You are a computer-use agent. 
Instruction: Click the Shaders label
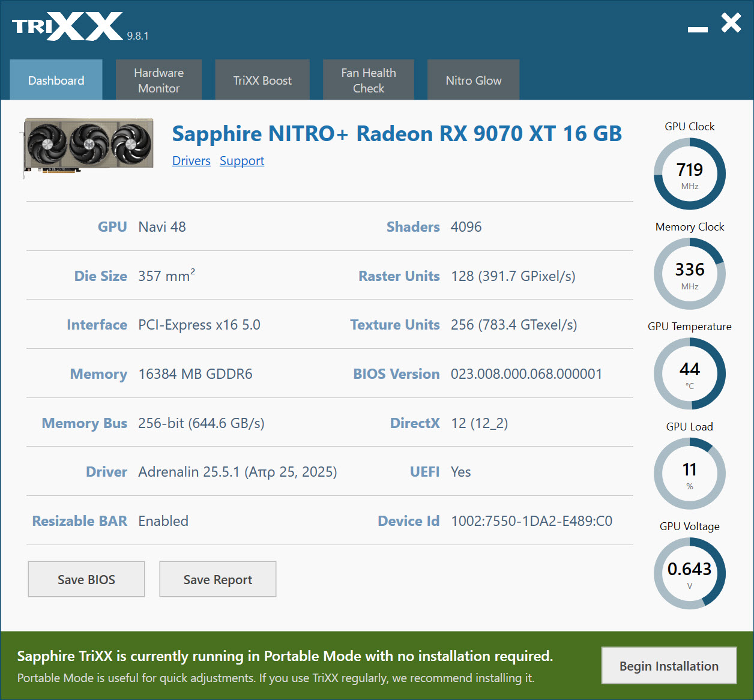click(x=413, y=227)
